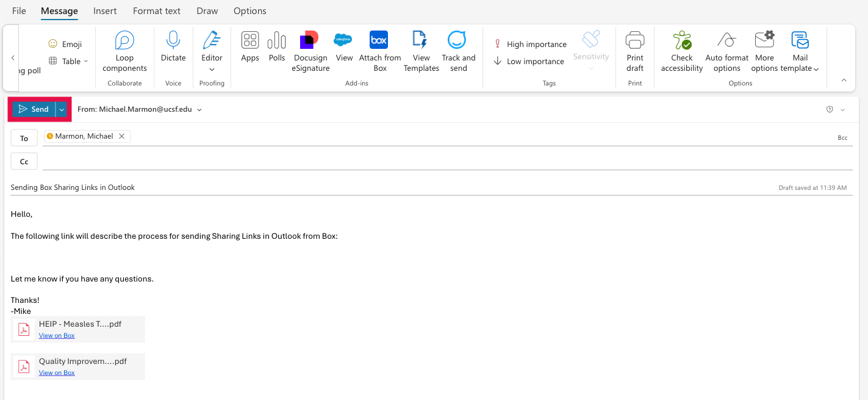
Task: Open View Templates add-in
Action: pyautogui.click(x=421, y=52)
